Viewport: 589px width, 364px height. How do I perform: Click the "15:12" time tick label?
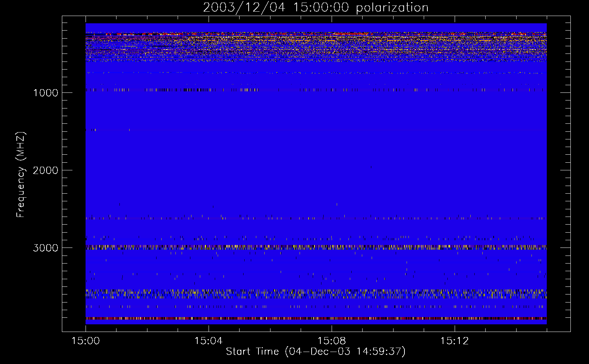tap(454, 341)
